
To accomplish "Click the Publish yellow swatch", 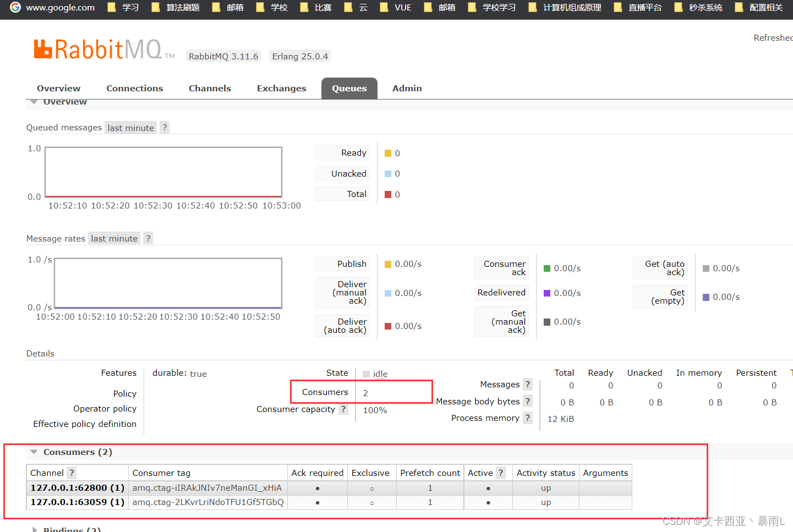I will pos(388,264).
